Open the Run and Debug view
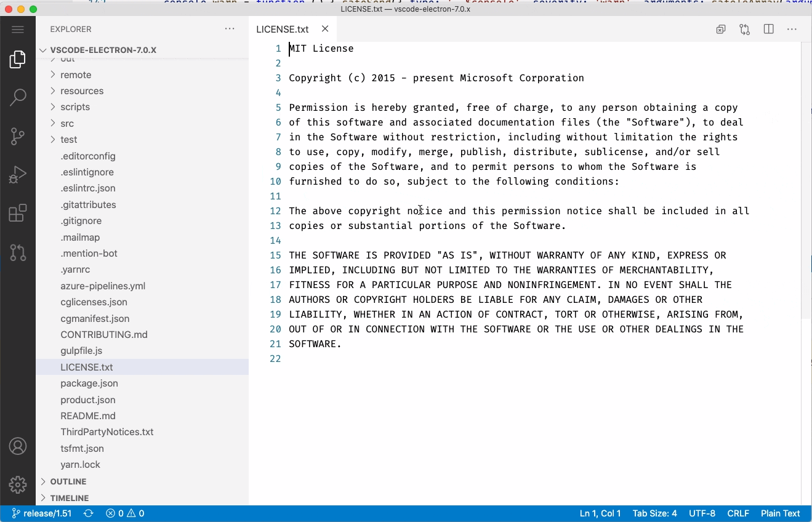This screenshot has width=812, height=522. click(x=18, y=174)
